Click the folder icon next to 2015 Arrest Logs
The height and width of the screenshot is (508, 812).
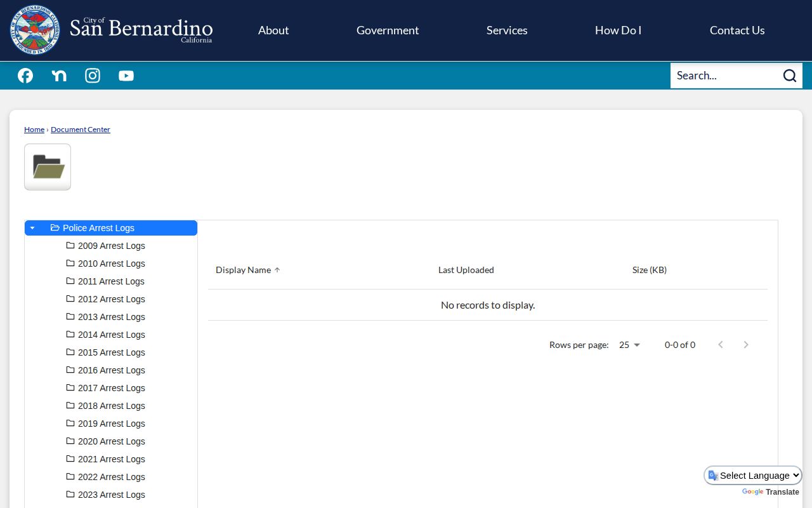(70, 352)
